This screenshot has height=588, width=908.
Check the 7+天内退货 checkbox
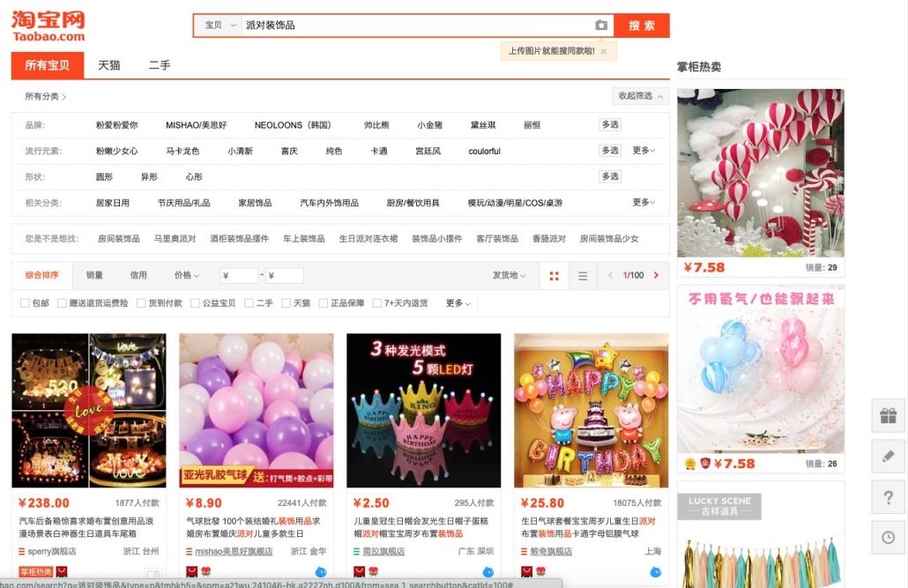click(x=377, y=303)
